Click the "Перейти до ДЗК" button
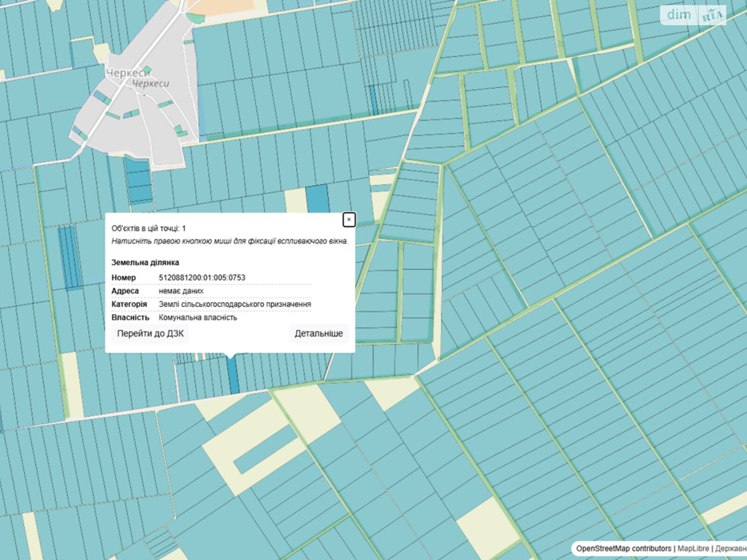The image size is (747, 560). tap(150, 334)
